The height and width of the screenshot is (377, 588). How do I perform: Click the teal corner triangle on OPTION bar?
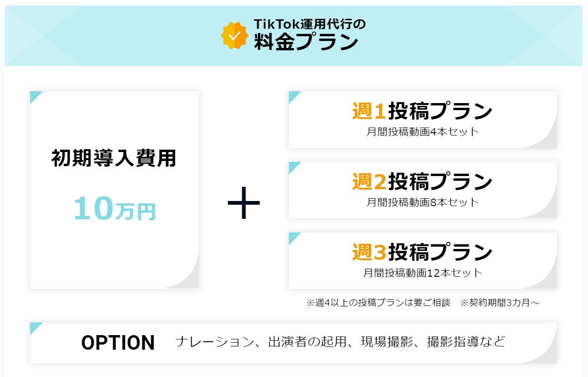point(35,327)
